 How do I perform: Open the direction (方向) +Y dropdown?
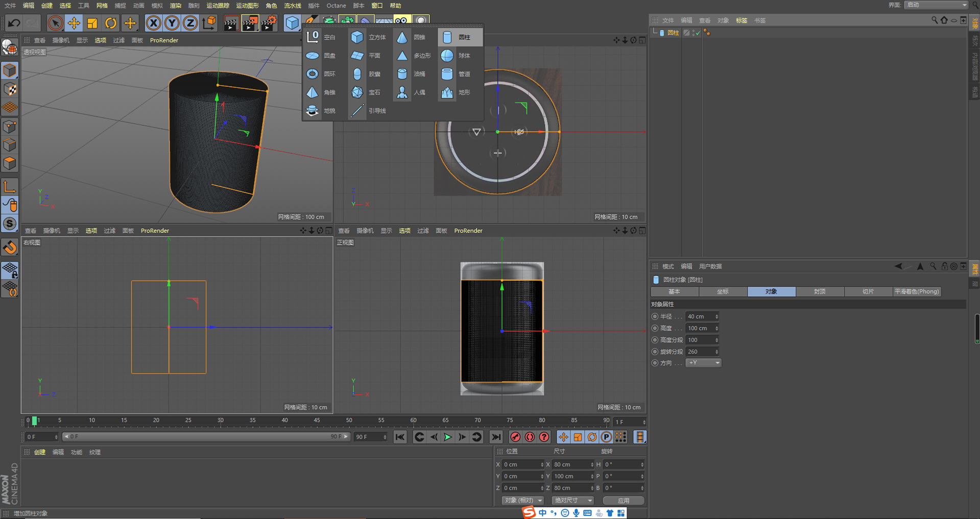pos(703,363)
